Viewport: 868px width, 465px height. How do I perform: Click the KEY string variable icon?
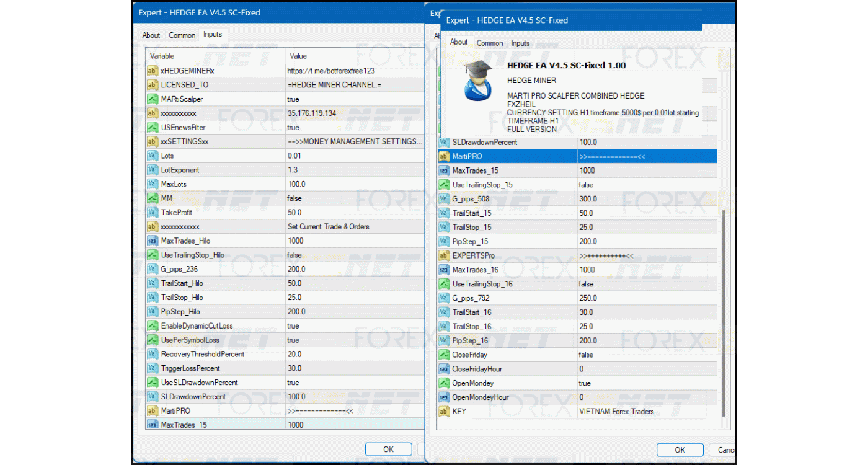[x=444, y=412]
